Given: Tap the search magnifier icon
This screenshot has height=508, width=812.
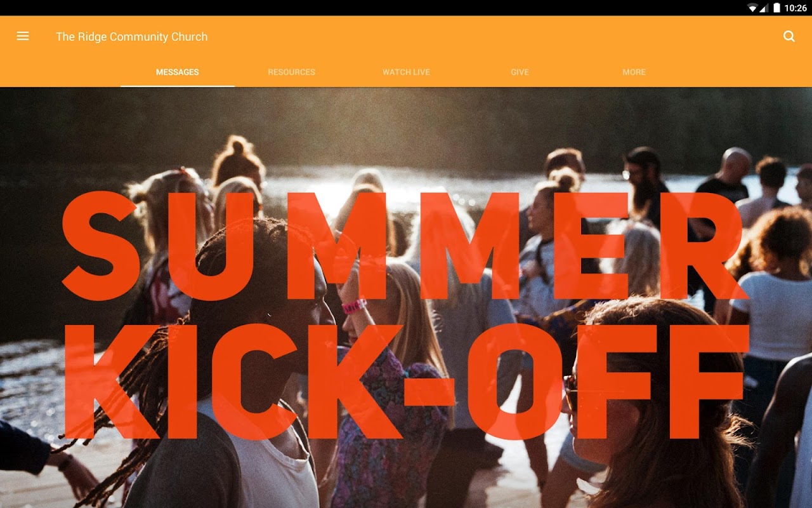Looking at the screenshot, I should [x=789, y=36].
